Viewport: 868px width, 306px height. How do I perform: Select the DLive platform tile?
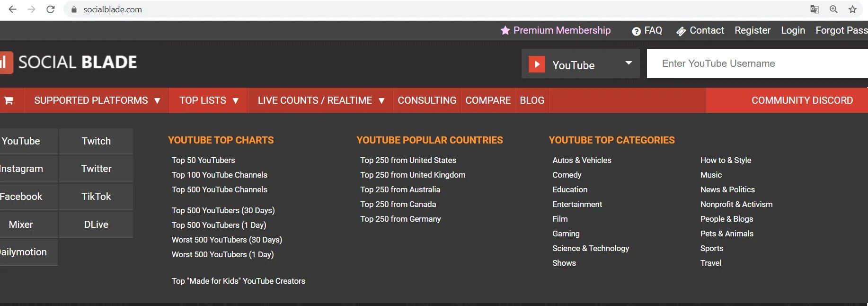[96, 225]
